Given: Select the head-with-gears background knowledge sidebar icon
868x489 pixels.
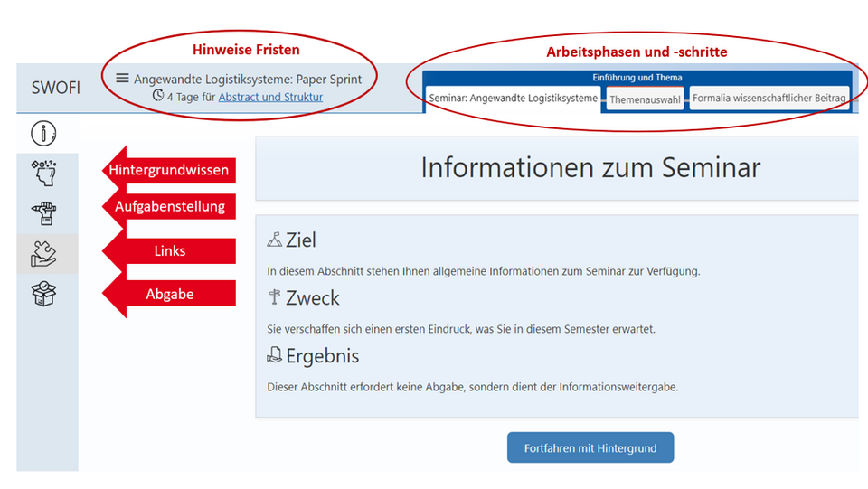Looking at the screenshot, I should click(x=44, y=173).
